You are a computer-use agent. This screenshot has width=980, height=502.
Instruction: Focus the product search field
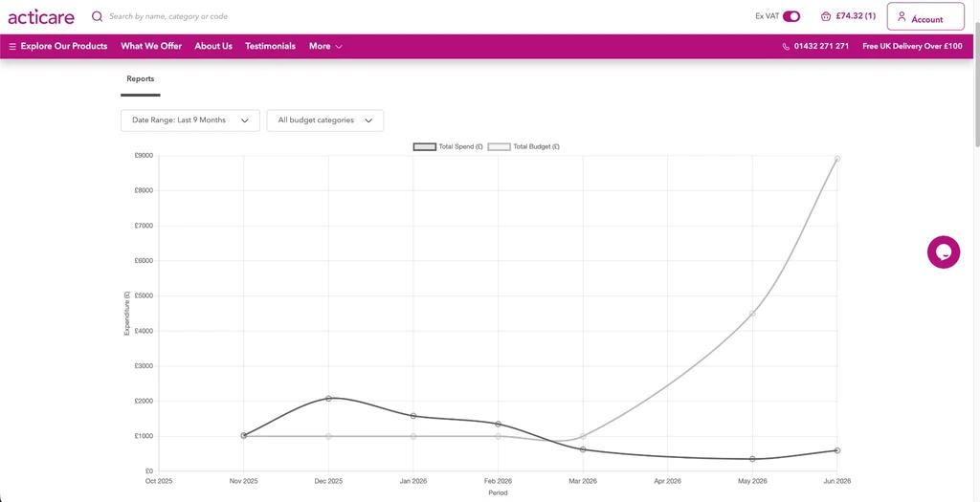coord(168,16)
